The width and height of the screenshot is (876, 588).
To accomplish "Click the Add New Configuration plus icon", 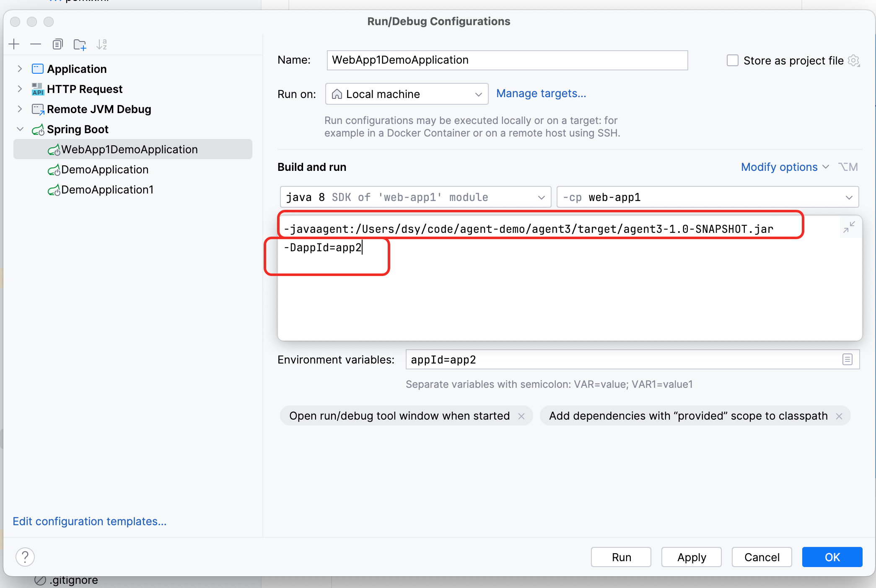I will tap(14, 44).
